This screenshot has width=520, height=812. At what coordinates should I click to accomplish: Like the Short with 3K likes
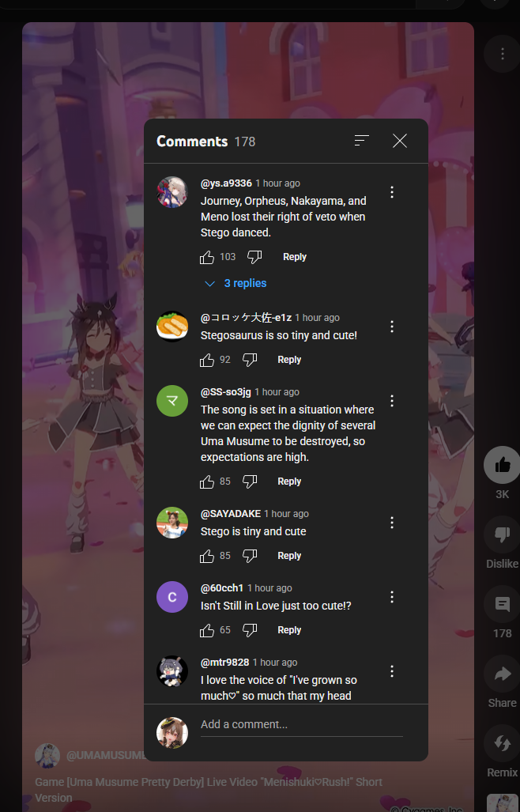tap(502, 465)
